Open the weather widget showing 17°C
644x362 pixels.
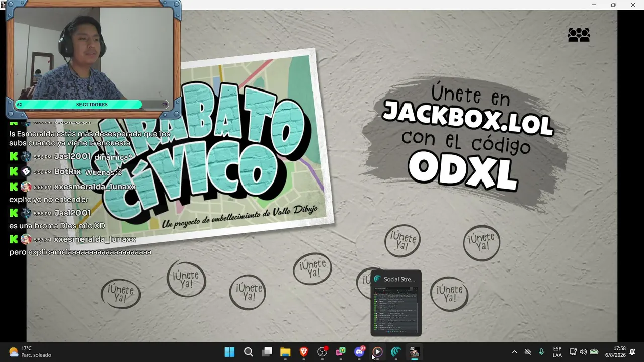[30, 352]
